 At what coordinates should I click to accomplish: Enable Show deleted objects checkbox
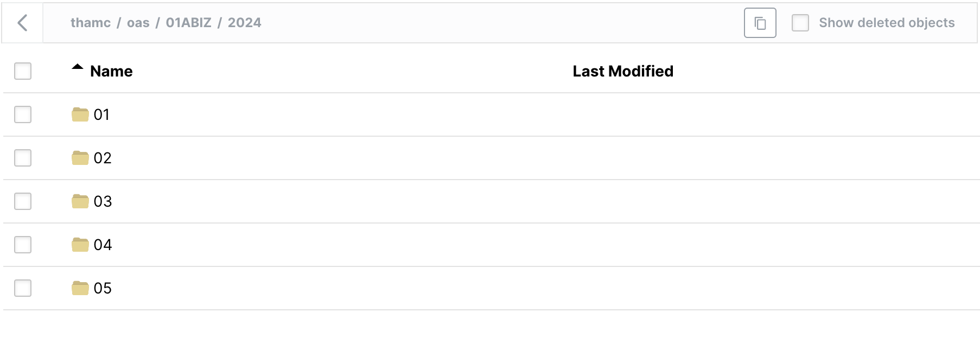(x=800, y=23)
